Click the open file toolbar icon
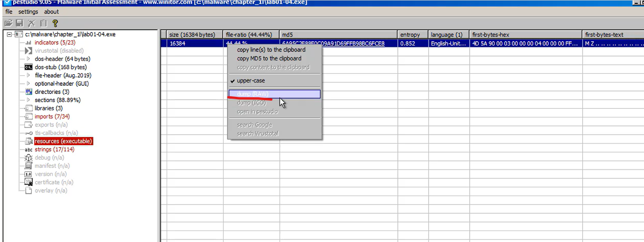This screenshot has width=644, height=242. (x=8, y=23)
